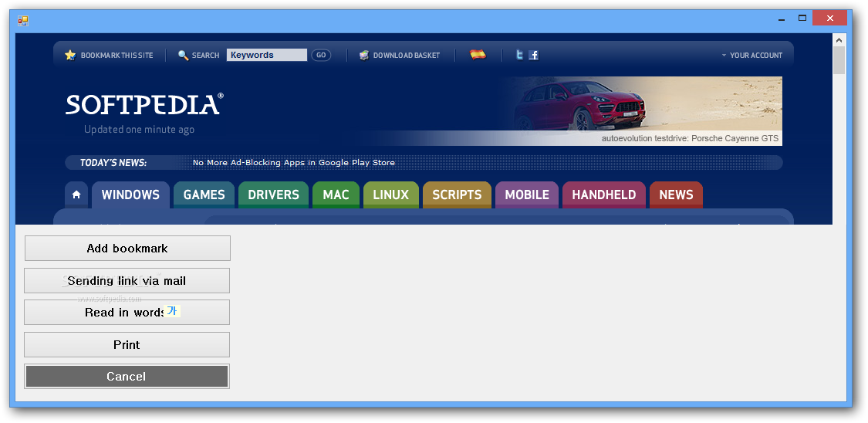
Task: Click the TODAY'S NEWS label
Action: pyautogui.click(x=113, y=162)
